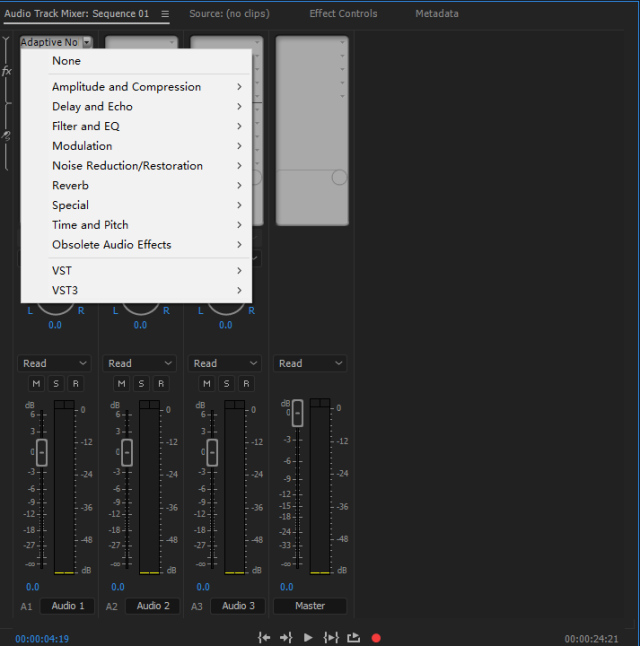Solo the Audio 1 track

click(x=56, y=384)
